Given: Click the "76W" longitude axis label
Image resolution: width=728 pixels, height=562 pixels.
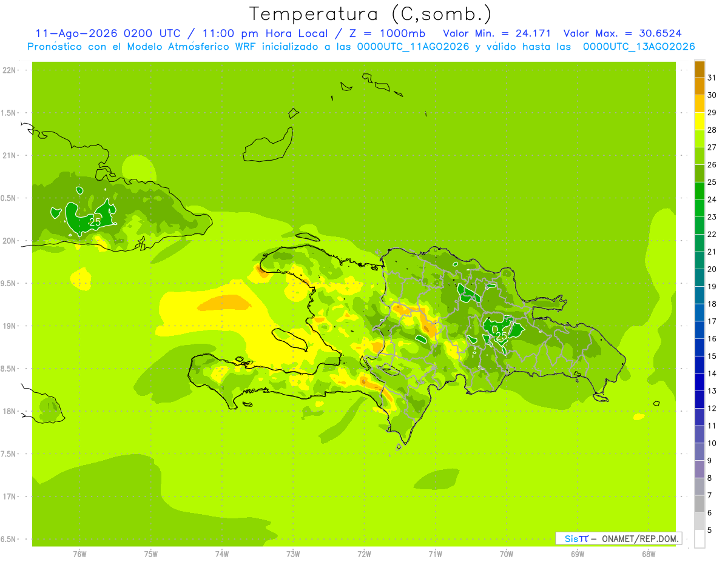Looking at the screenshot, I should [79, 554].
